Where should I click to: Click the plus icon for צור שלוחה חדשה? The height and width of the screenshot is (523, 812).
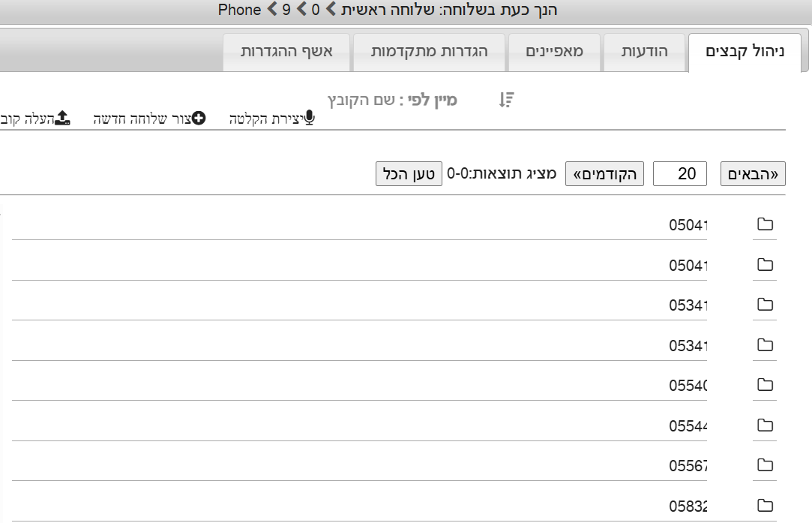pyautogui.click(x=199, y=118)
